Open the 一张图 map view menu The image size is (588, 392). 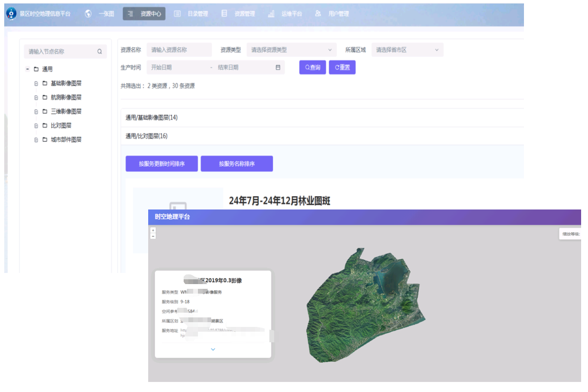[106, 14]
